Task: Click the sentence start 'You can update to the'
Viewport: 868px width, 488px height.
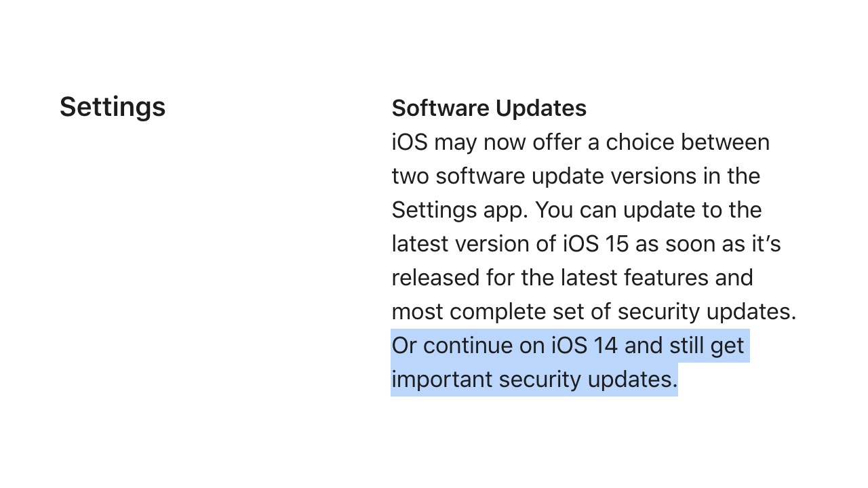Action: [648, 210]
